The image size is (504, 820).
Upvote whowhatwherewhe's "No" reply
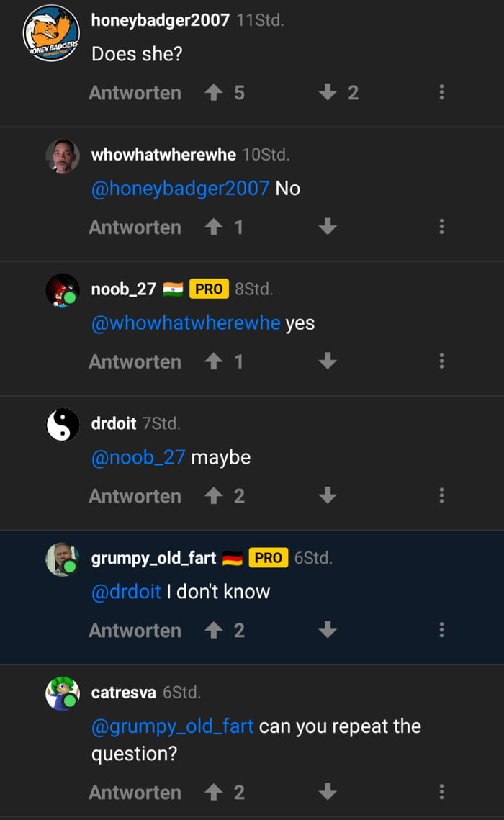[213, 227]
